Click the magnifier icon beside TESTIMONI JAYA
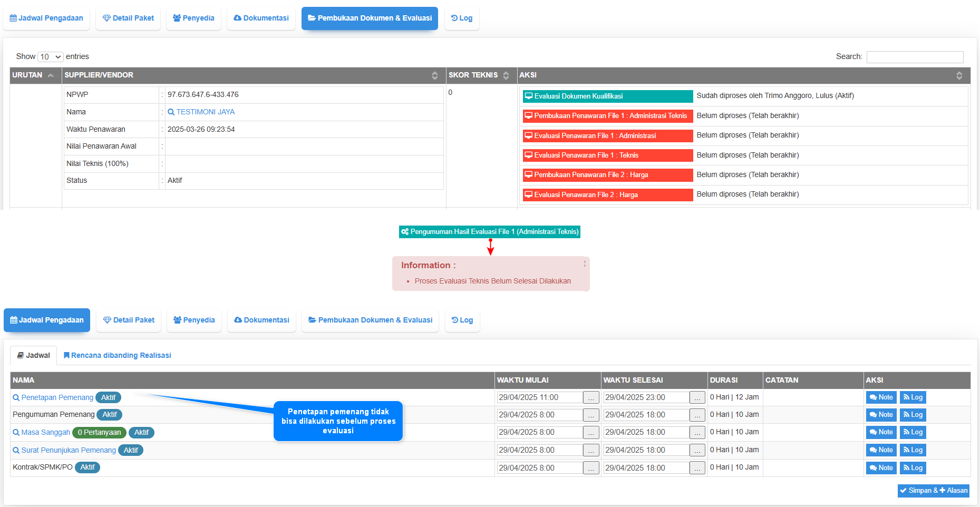The width and height of the screenshot is (980, 507). point(171,112)
